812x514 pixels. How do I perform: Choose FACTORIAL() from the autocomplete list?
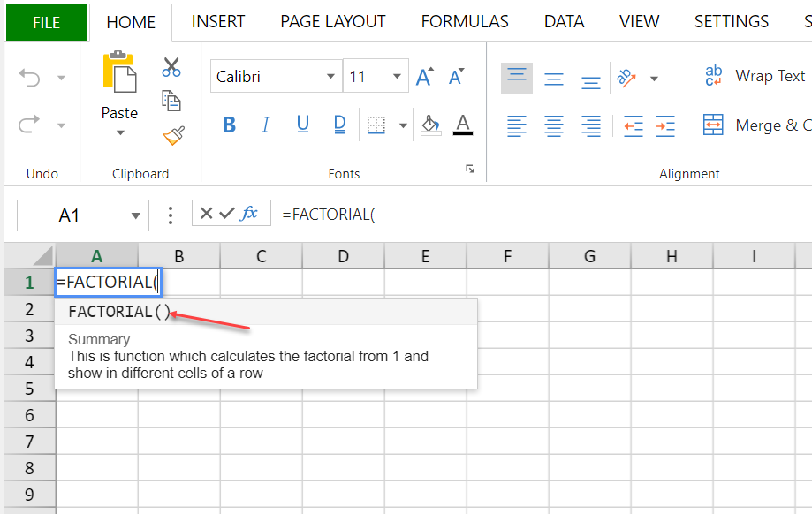tap(118, 312)
